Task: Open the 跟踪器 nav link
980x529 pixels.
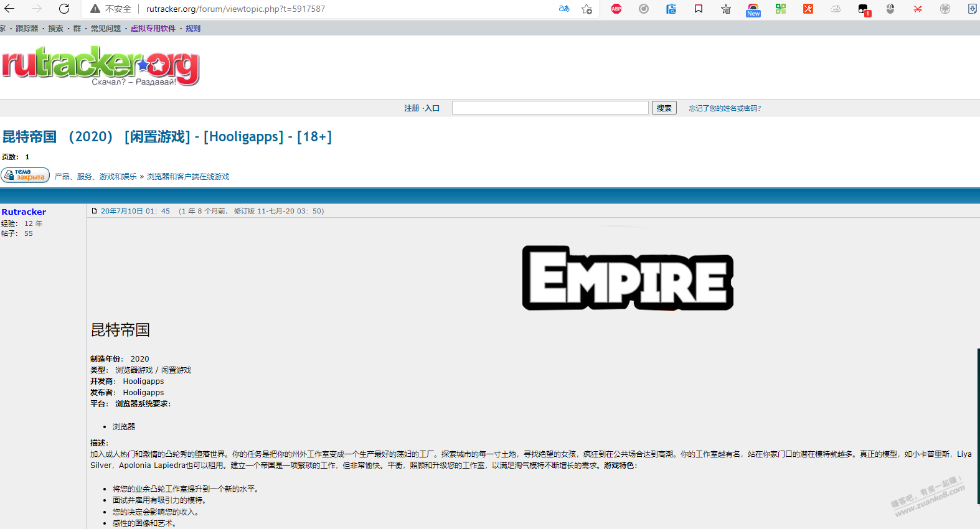Action: (x=27, y=29)
